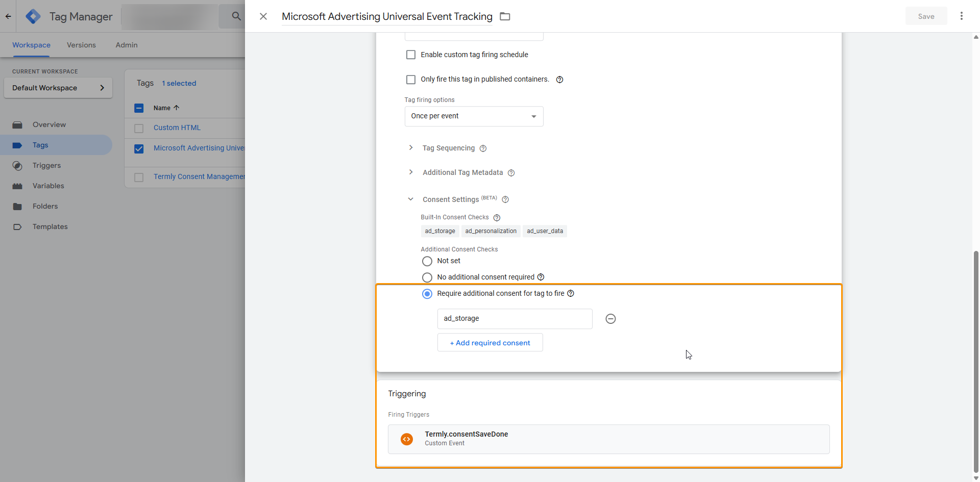Expand the Tag Sequencing section

click(411, 148)
